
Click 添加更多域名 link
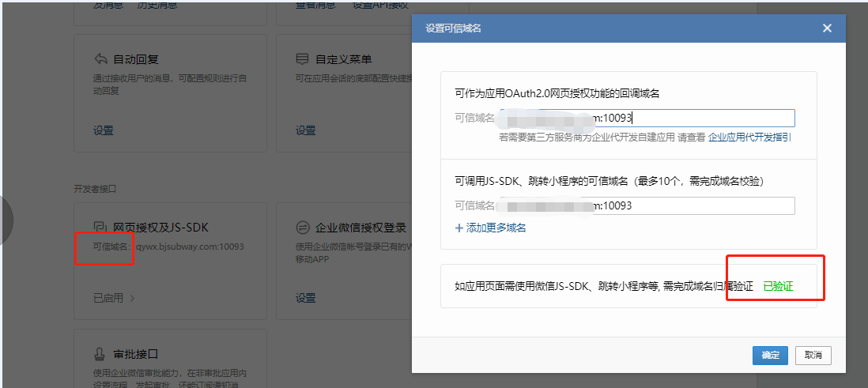tap(496, 228)
